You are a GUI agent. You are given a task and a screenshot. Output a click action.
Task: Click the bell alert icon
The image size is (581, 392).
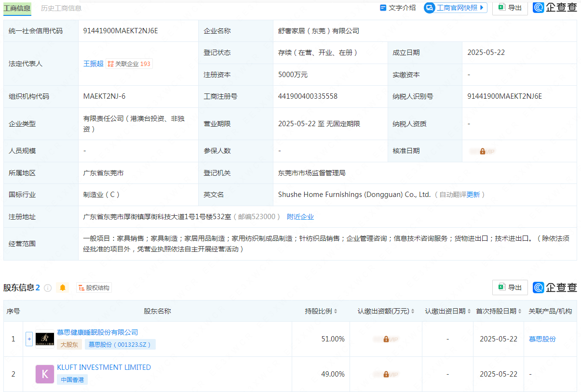point(63,288)
